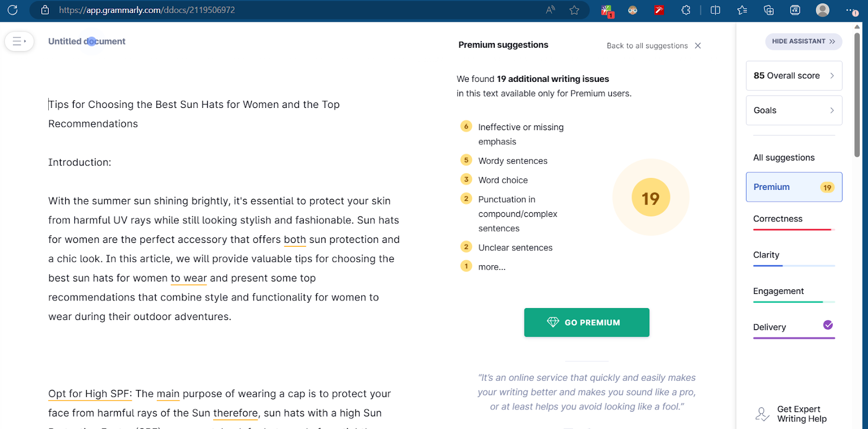Open the Extensions puzzle-piece icon

(686, 10)
